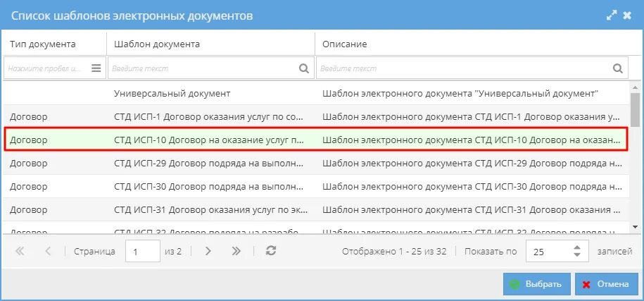
Task: Go to the first page of results
Action: (20, 251)
